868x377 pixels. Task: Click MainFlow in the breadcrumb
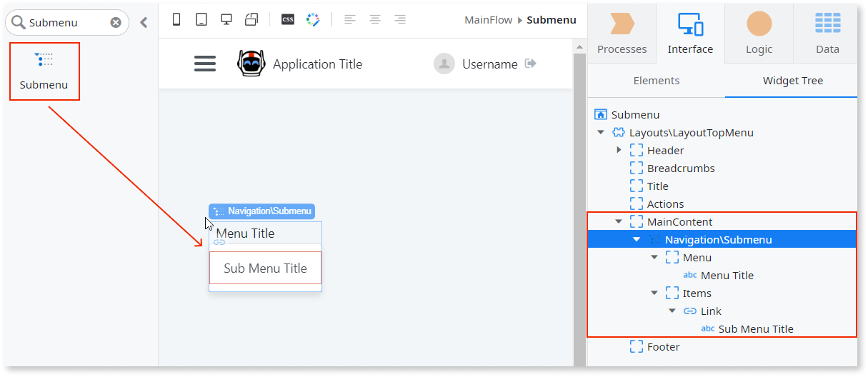(489, 20)
